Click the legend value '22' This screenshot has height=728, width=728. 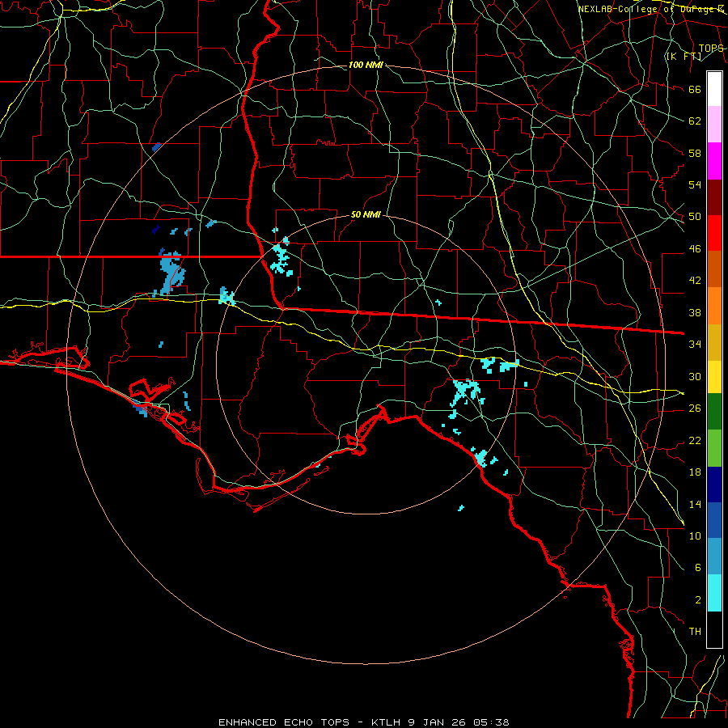695,440
